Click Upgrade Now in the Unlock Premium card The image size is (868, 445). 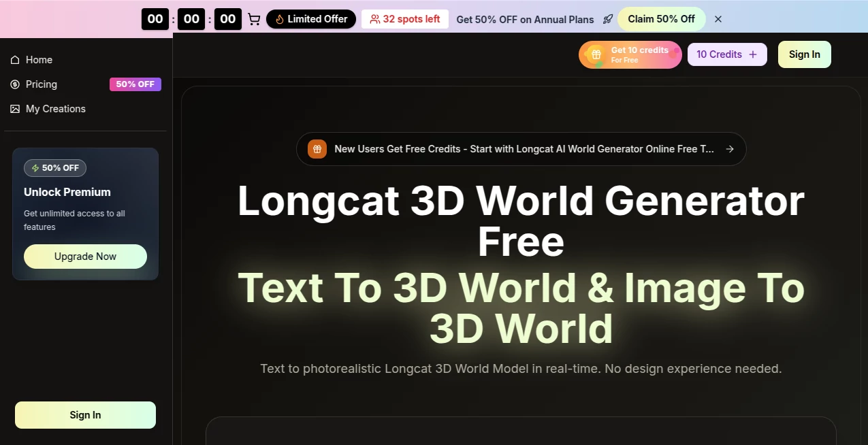coord(85,257)
